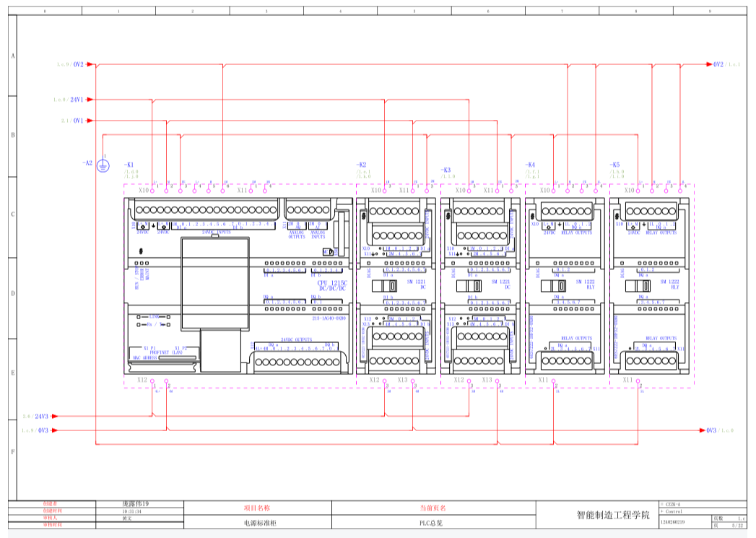The height and width of the screenshot is (538, 756).
Task: Click the 项目名称 title block field
Action: 258,508
